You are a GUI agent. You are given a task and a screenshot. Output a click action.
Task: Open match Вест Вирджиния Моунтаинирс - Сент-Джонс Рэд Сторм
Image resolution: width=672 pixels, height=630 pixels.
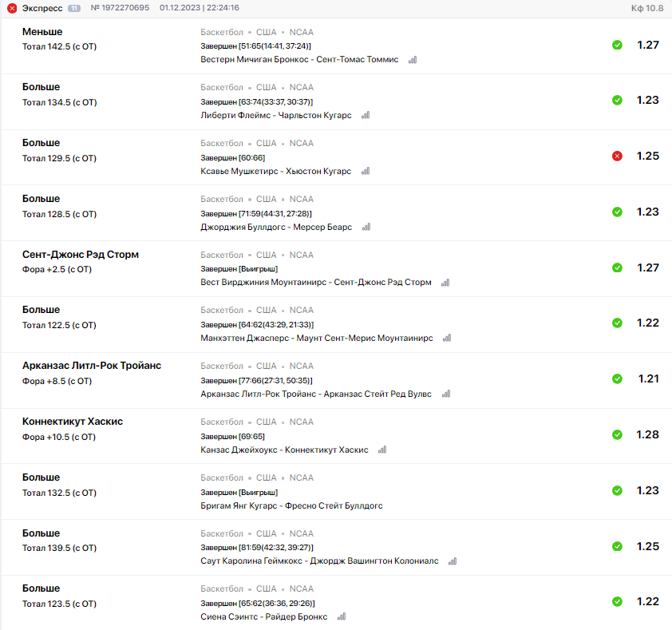coord(316,282)
